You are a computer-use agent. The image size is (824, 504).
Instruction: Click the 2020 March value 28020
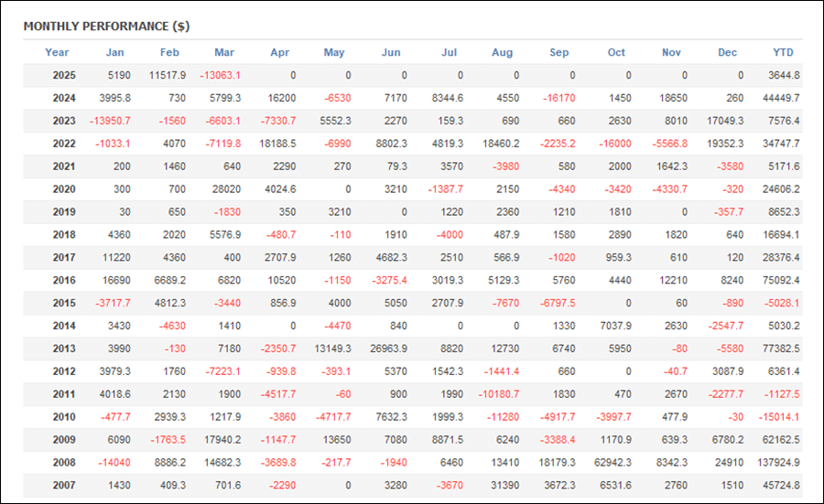click(226, 189)
